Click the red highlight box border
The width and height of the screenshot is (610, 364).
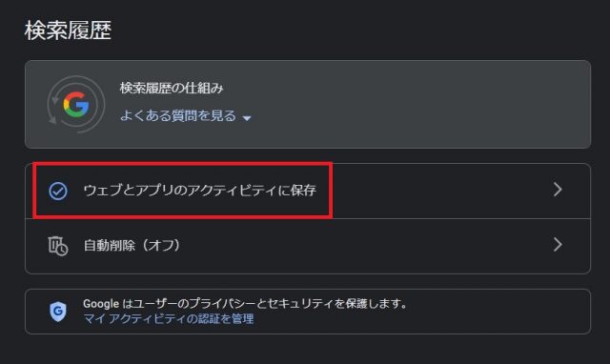pyautogui.click(x=183, y=164)
